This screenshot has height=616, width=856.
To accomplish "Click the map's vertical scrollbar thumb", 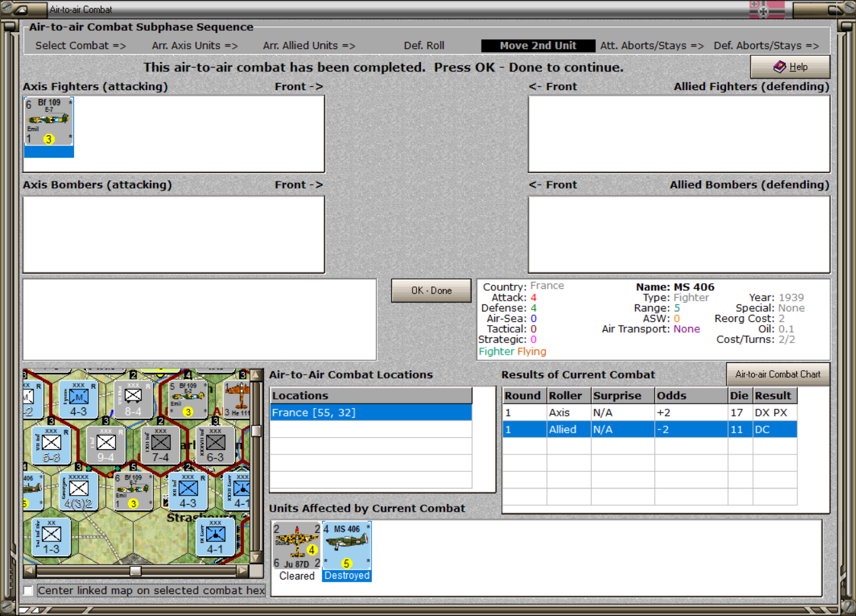I will (x=256, y=431).
